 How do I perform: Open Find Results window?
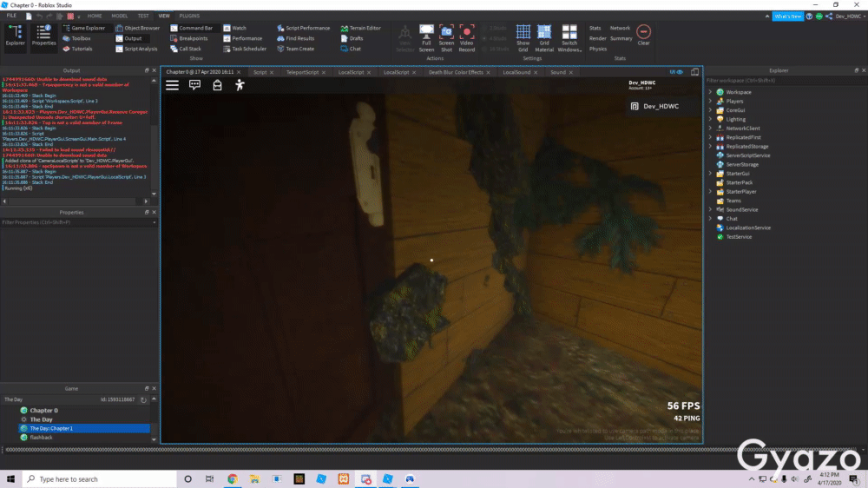click(x=296, y=38)
